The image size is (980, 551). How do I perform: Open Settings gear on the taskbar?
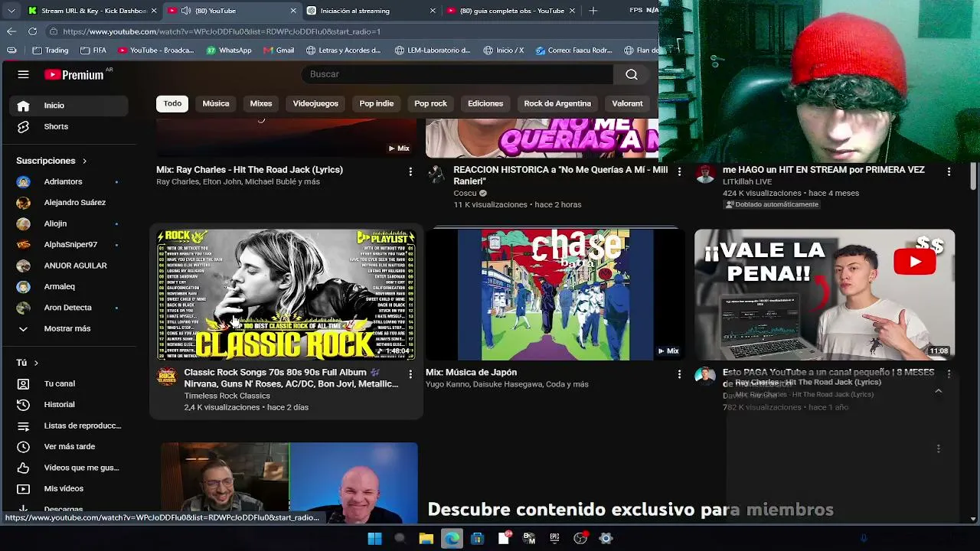click(x=606, y=538)
